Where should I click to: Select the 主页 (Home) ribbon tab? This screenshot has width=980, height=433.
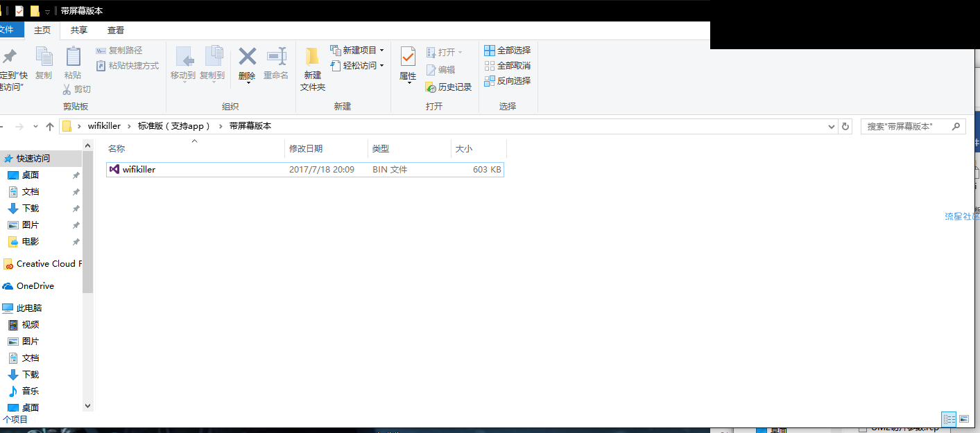[x=42, y=30]
